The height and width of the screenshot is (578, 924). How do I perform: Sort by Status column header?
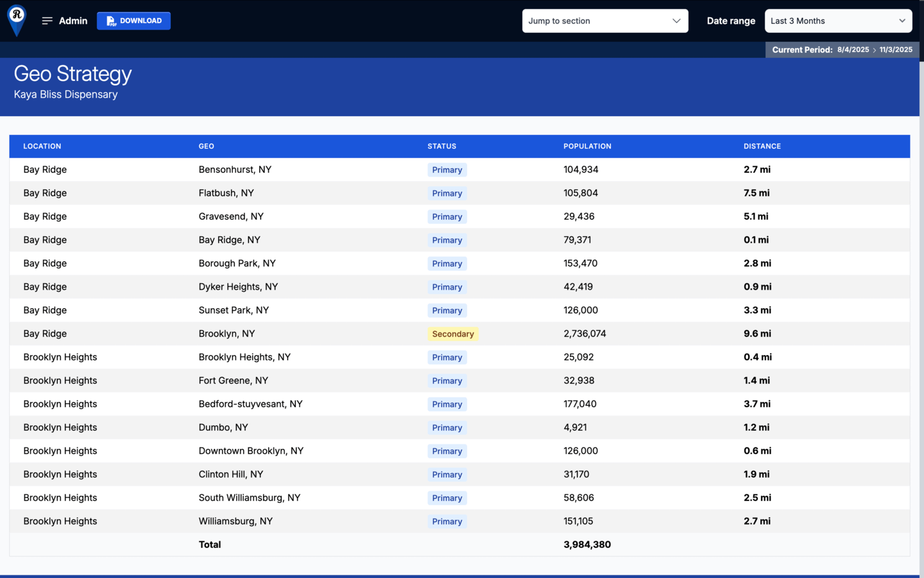click(x=441, y=146)
